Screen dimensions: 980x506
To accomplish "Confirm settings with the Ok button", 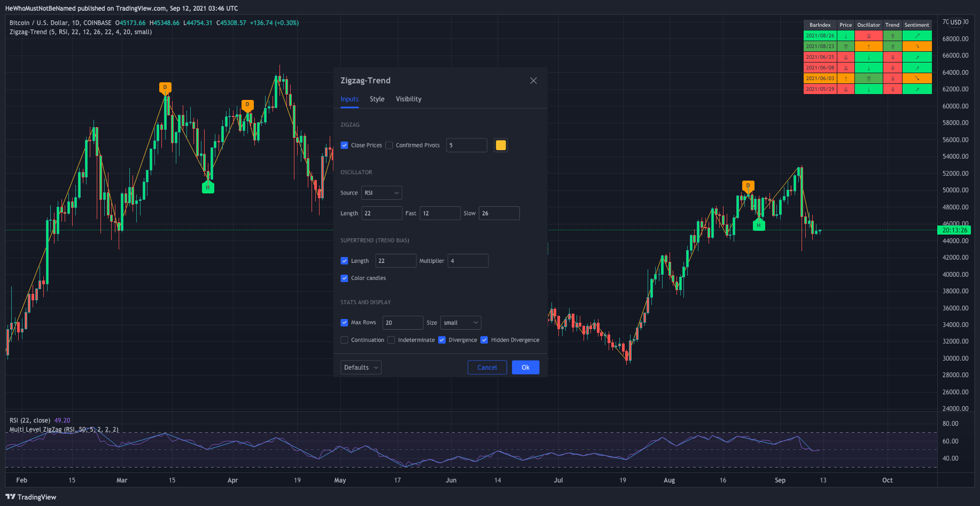I will tap(526, 368).
